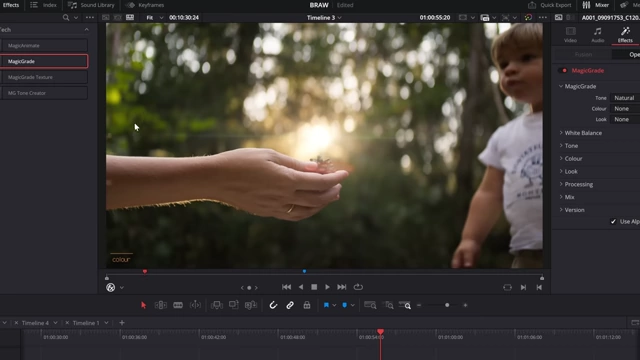Open marker color dropdown arrow
This screenshot has width=640, height=360.
(353, 305)
